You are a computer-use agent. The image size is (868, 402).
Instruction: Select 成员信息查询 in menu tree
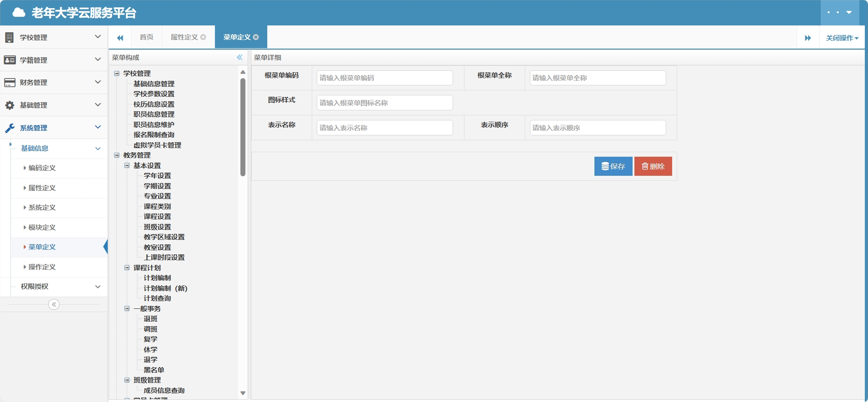click(x=164, y=390)
